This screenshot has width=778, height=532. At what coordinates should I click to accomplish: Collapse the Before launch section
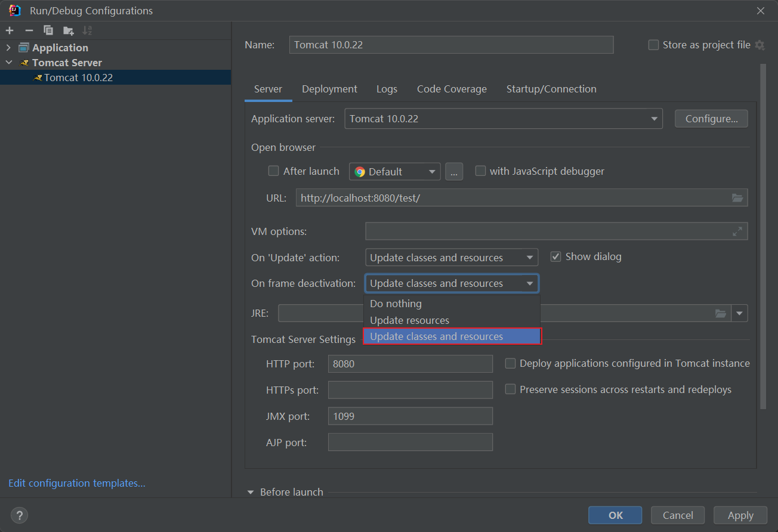[250, 492]
